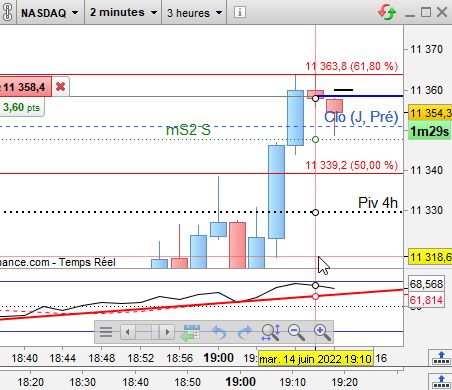The image size is (452, 390).
Task: Click the mS2 S label
Action: click(188, 130)
